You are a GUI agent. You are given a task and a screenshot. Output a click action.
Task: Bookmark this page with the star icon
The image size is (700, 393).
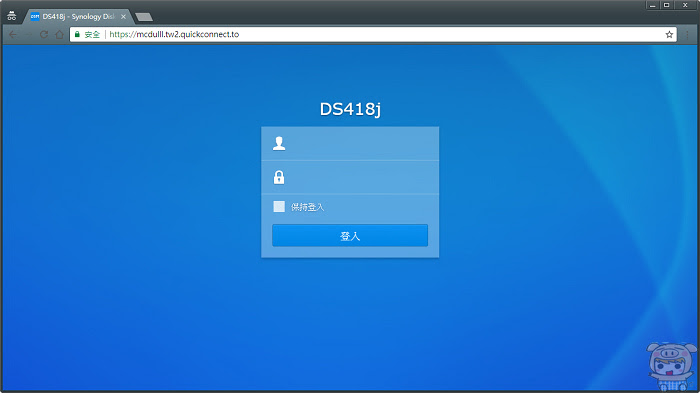click(669, 34)
